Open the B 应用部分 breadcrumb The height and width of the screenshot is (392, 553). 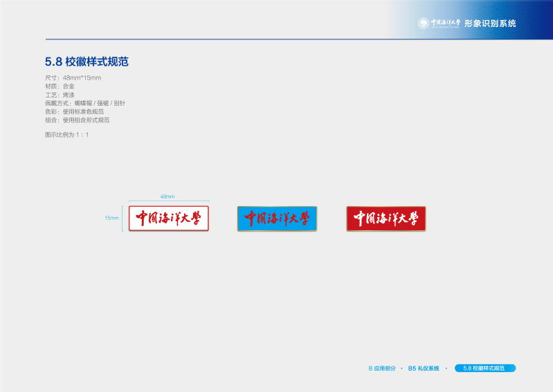tap(381, 368)
